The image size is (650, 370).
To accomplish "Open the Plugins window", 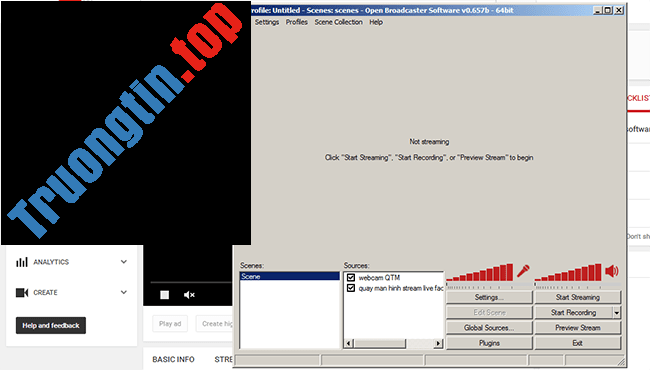I will (489, 343).
